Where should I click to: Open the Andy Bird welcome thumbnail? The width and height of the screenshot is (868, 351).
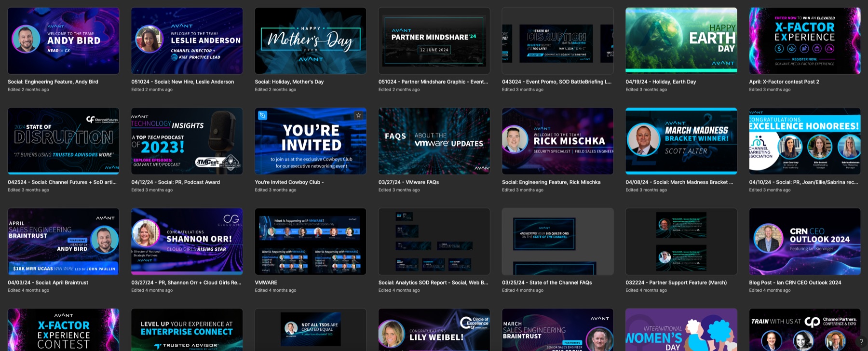point(64,40)
